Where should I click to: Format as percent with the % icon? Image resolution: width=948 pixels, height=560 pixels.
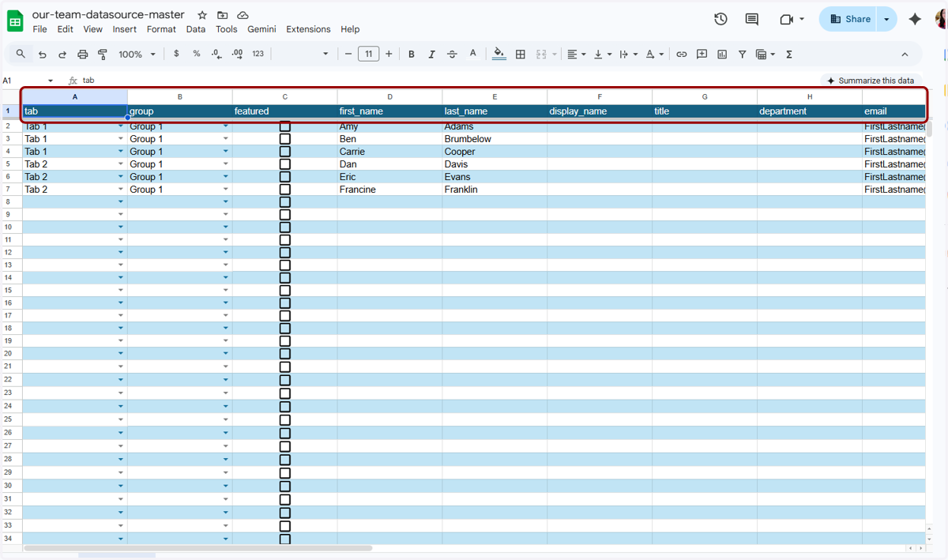click(x=197, y=54)
